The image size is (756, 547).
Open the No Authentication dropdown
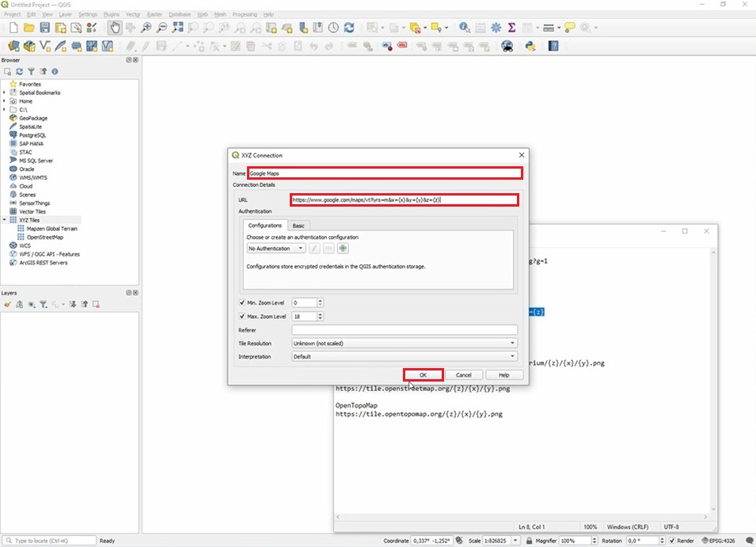275,249
